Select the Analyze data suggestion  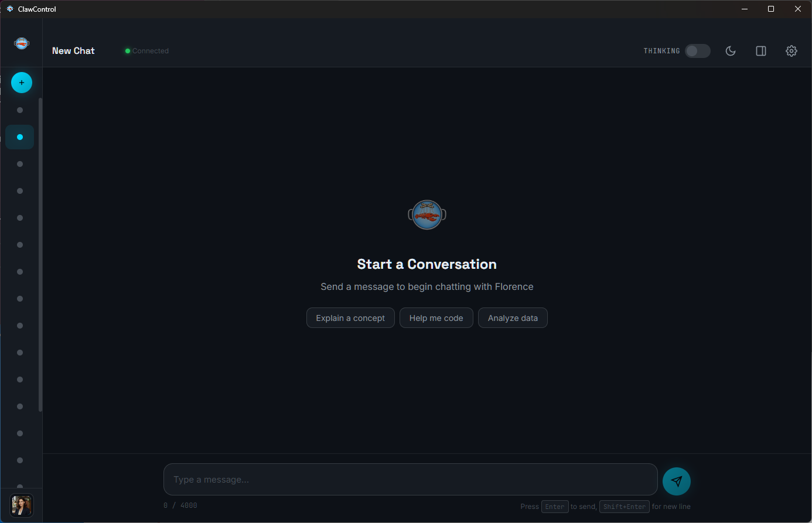513,317
